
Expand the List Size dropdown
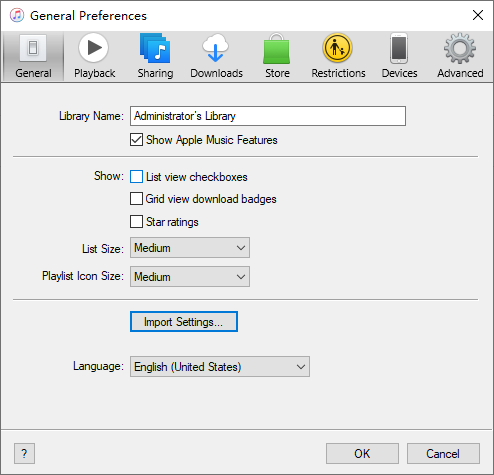tap(190, 248)
